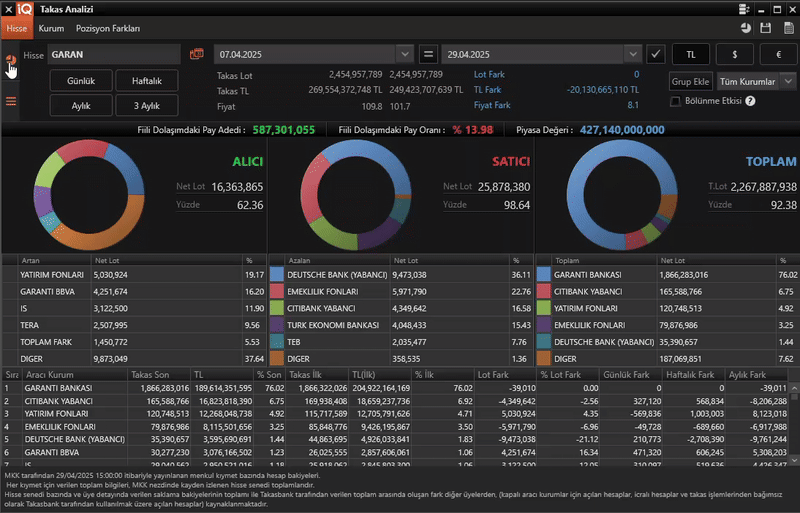Click the data link icon in title bar
Screen dimensions: 800x513
tap(744, 9)
